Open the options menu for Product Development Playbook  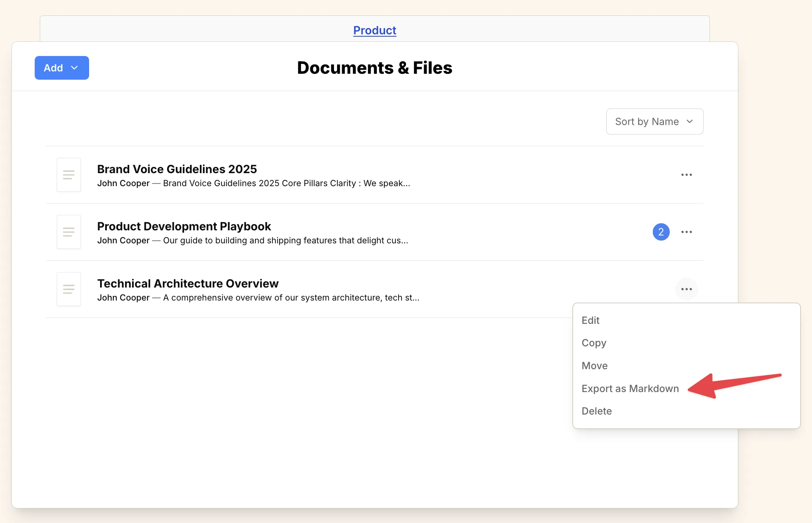coord(687,232)
